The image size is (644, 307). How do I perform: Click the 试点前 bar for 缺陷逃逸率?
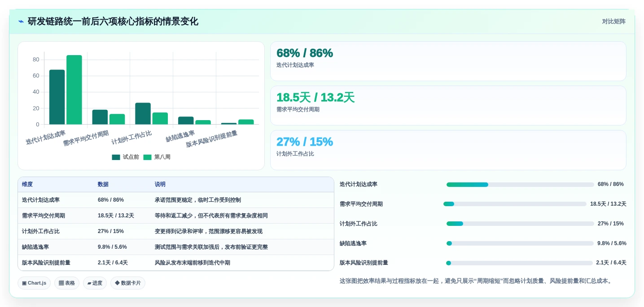[x=186, y=121]
